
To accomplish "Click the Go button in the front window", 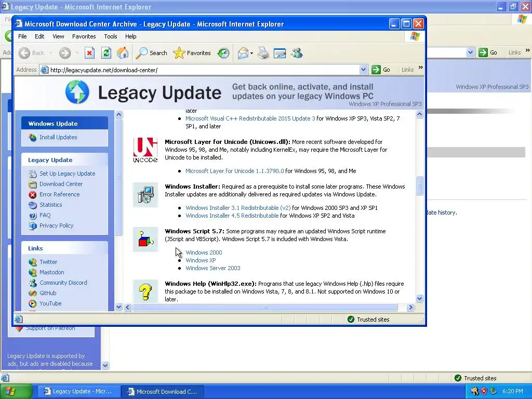I will click(381, 70).
